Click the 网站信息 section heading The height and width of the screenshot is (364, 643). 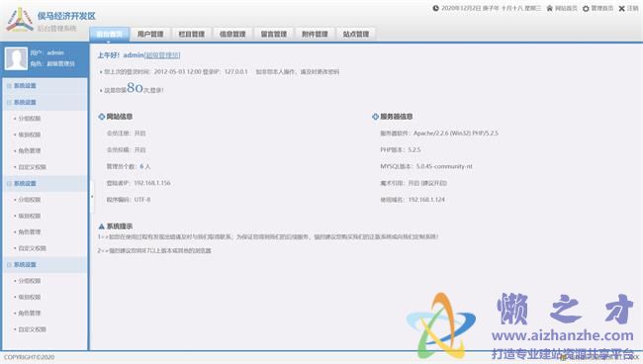tap(120, 117)
